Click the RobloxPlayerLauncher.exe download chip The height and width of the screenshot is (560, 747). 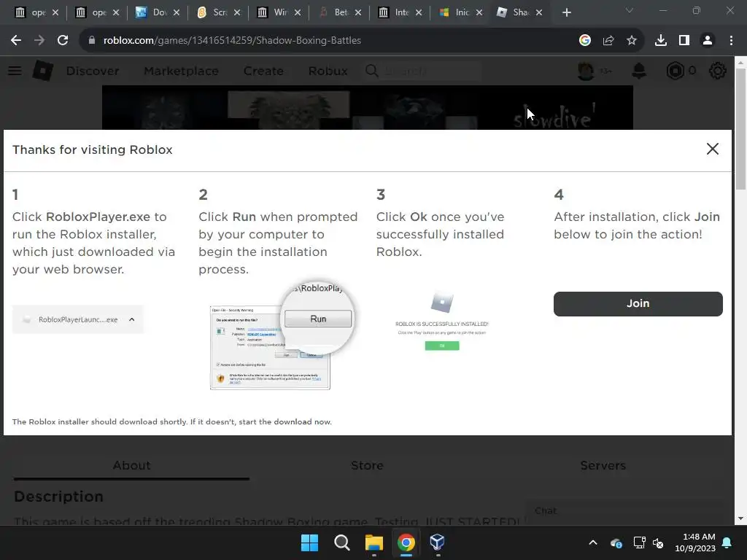77,319
